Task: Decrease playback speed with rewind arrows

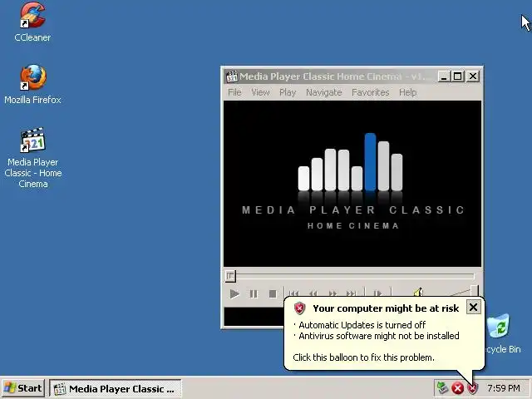Action: 313,293
